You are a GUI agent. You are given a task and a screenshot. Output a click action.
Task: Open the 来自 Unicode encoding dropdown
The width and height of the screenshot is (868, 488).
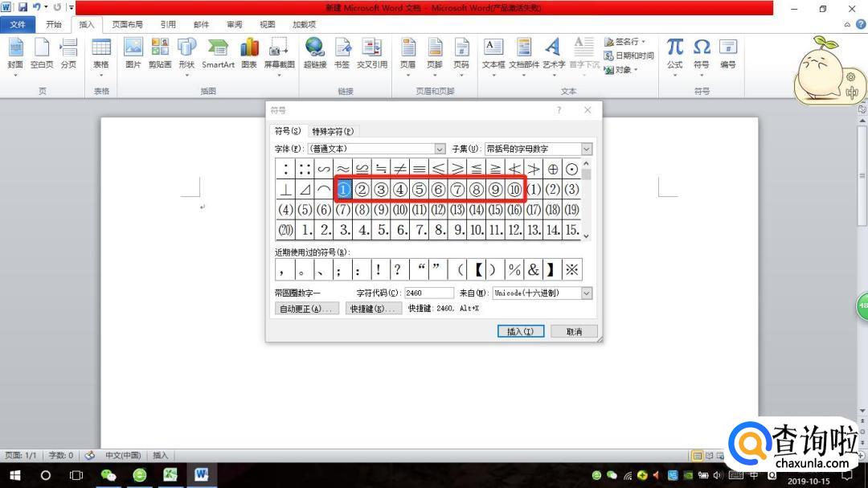pyautogui.click(x=586, y=293)
